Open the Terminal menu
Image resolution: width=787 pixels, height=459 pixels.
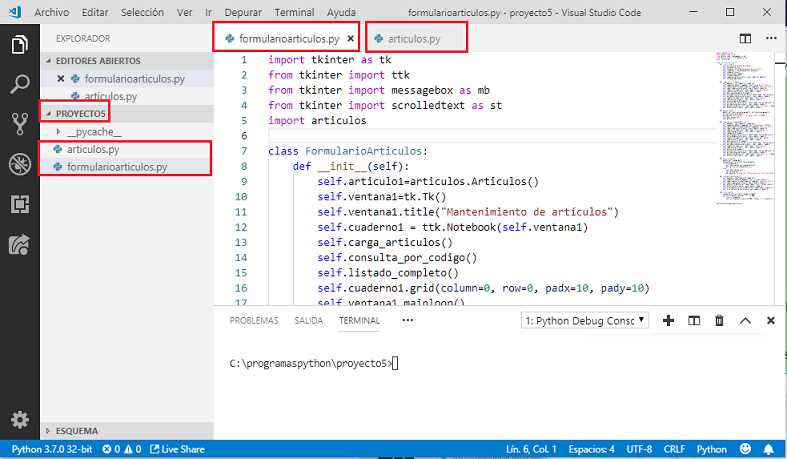(x=294, y=12)
